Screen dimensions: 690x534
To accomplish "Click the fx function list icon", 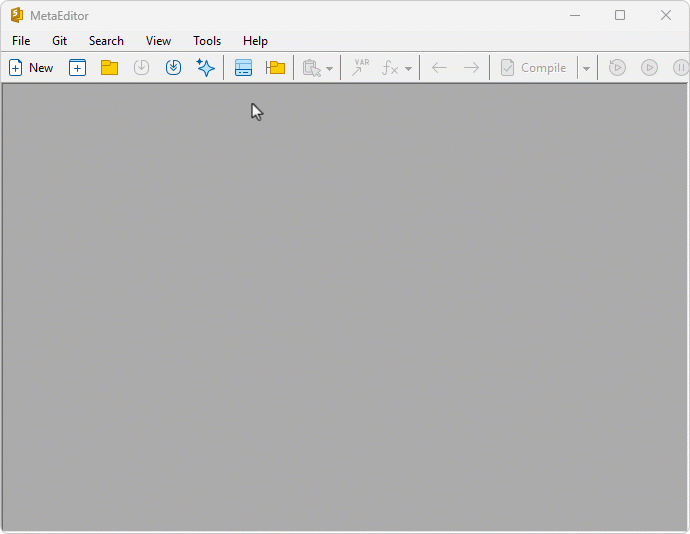I will click(x=390, y=68).
